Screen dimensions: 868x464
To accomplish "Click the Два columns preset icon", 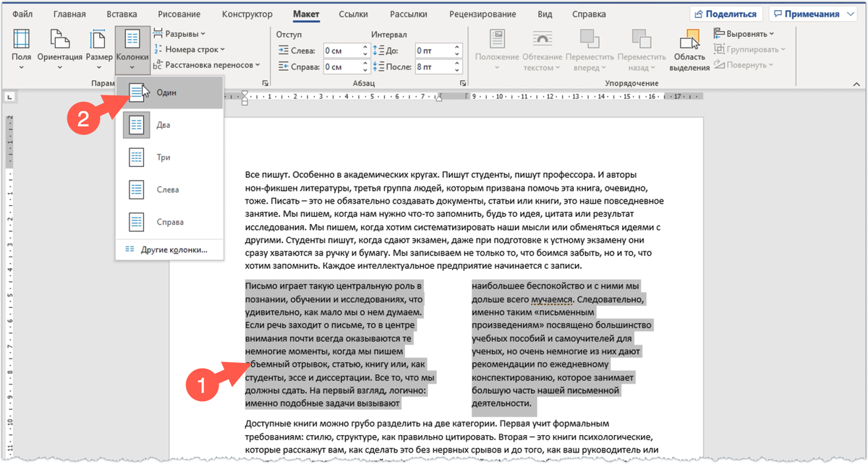I will [136, 125].
